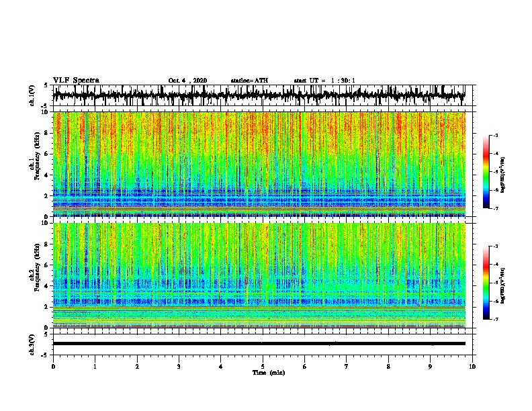Click inside the ch.1 spectrogram panel

259,164
